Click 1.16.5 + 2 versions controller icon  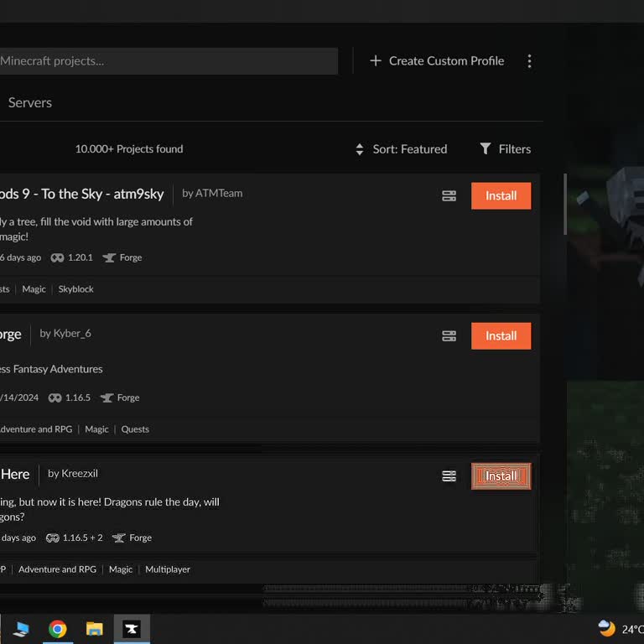52,538
